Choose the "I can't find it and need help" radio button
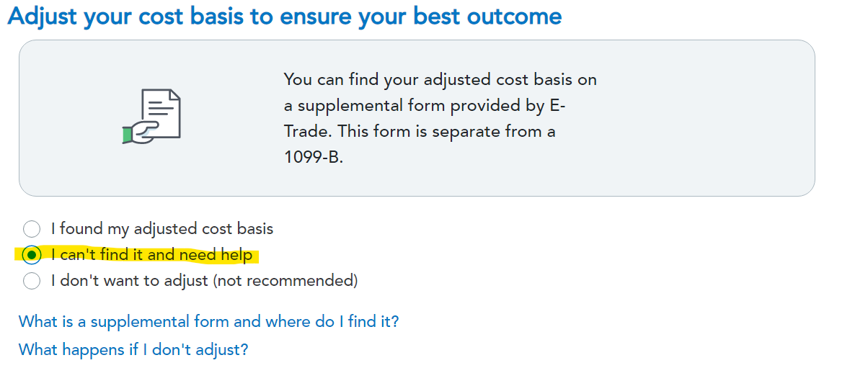Screen dimensions: 868x368 32,255
